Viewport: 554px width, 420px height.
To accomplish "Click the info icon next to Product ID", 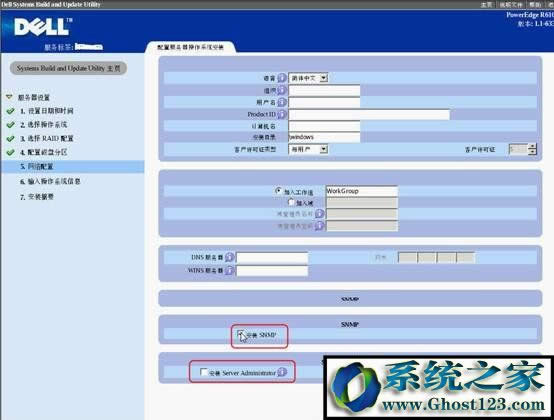I will coord(282,114).
